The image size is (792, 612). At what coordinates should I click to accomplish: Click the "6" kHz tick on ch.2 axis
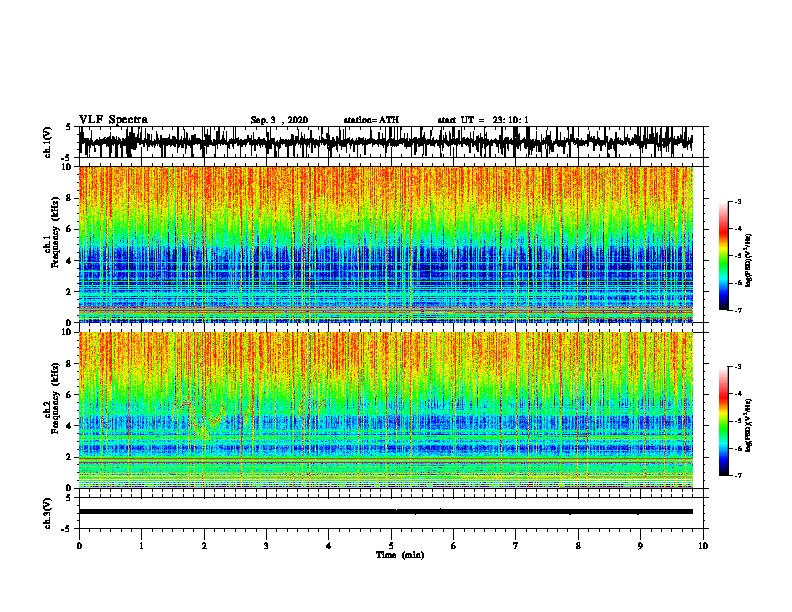coord(69,395)
